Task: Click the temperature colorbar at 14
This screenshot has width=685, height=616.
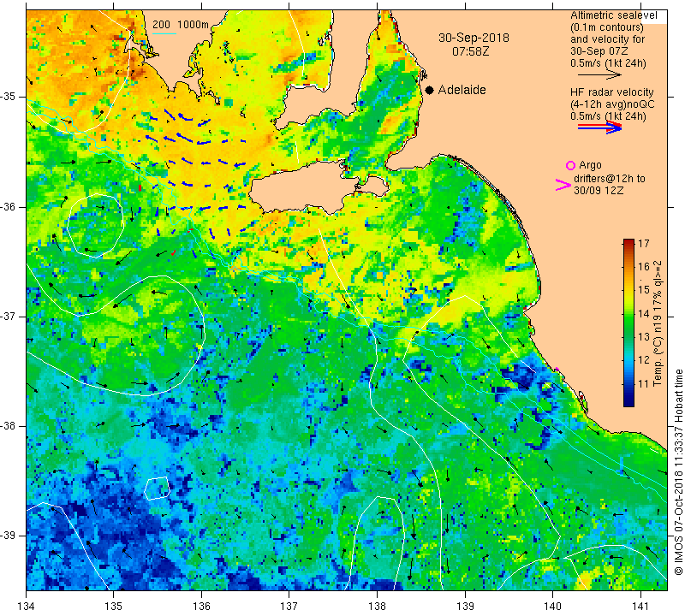Action: [x=628, y=313]
